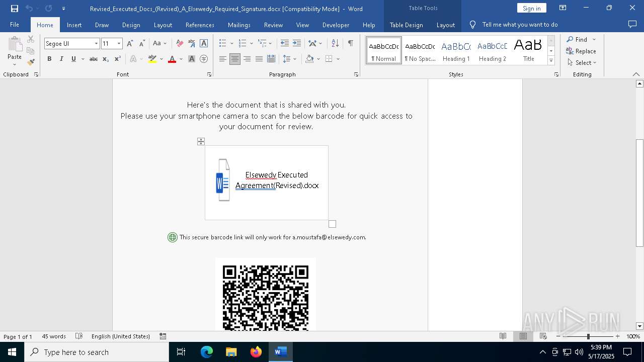The width and height of the screenshot is (644, 362).
Task: Switch to the Insert tab
Action: (74, 25)
